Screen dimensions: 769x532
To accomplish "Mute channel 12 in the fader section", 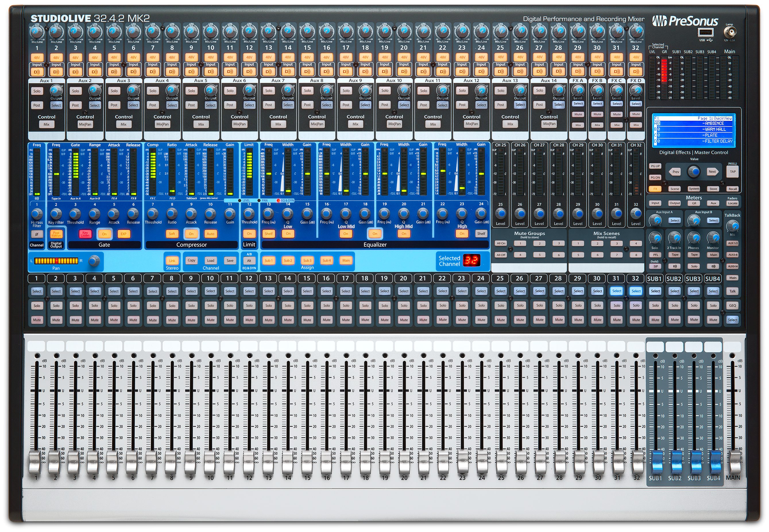I will click(249, 320).
